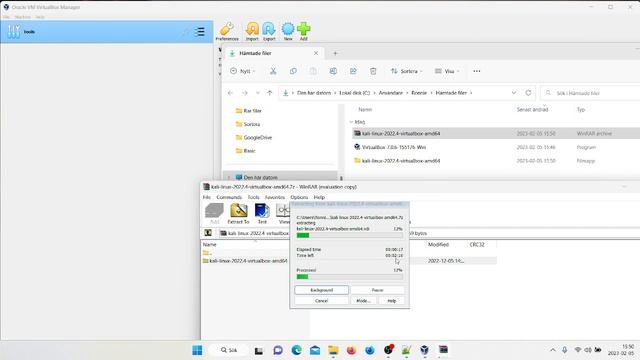Click the Användare breadcrumb in address bar
Viewport: 640px width, 360px height.
(391, 93)
